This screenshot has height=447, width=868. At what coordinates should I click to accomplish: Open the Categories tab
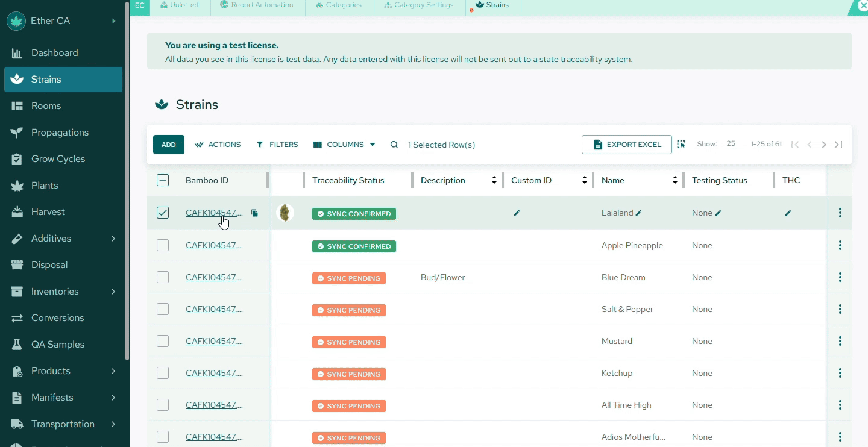[x=339, y=5]
